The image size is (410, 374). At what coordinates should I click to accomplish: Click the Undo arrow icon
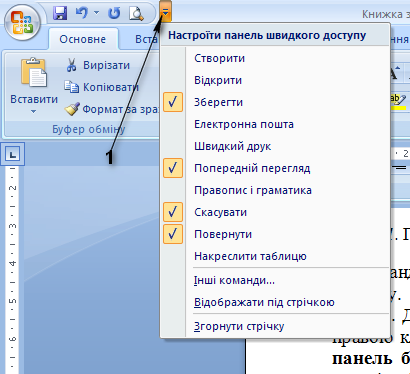(x=82, y=13)
